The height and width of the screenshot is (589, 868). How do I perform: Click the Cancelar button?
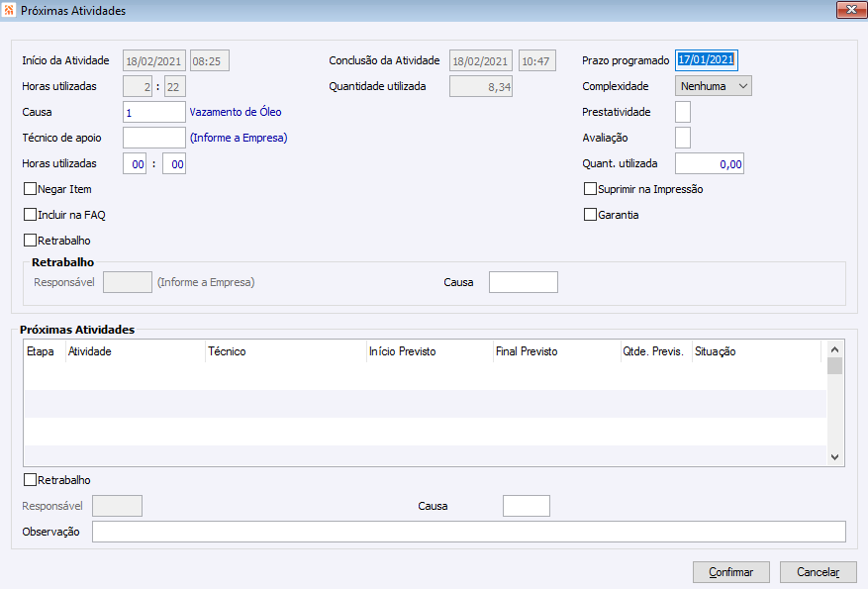819,572
